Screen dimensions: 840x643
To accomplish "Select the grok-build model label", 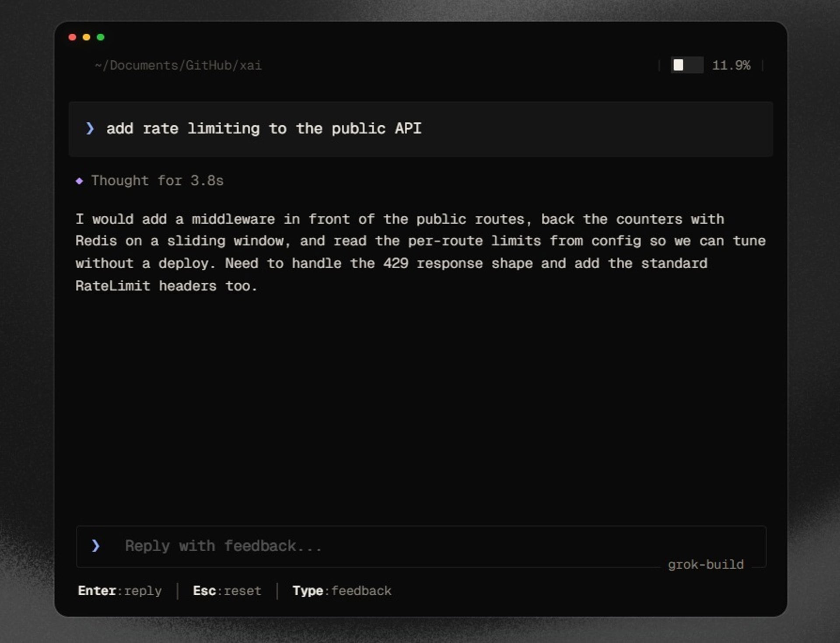I will (705, 565).
